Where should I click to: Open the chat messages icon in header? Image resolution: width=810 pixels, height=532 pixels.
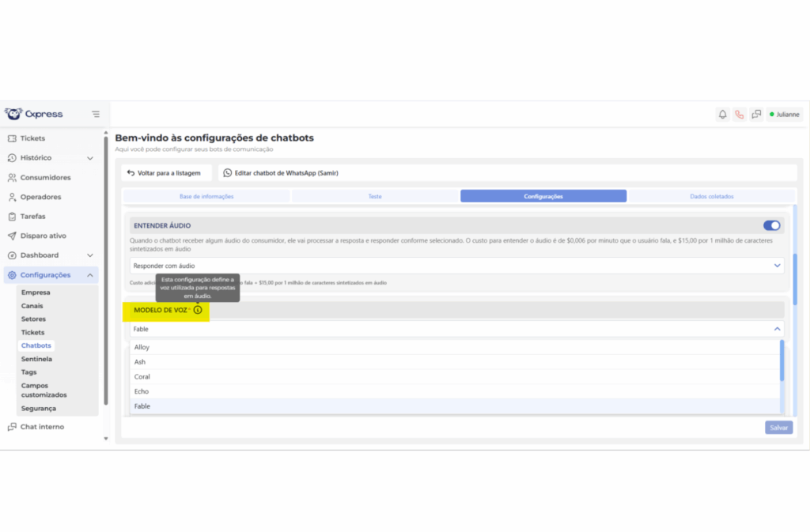point(756,115)
